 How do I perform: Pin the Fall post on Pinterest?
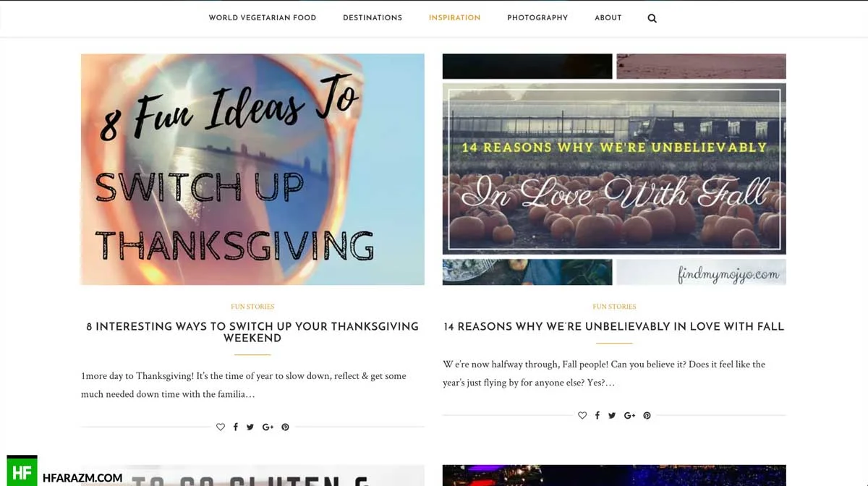click(647, 416)
